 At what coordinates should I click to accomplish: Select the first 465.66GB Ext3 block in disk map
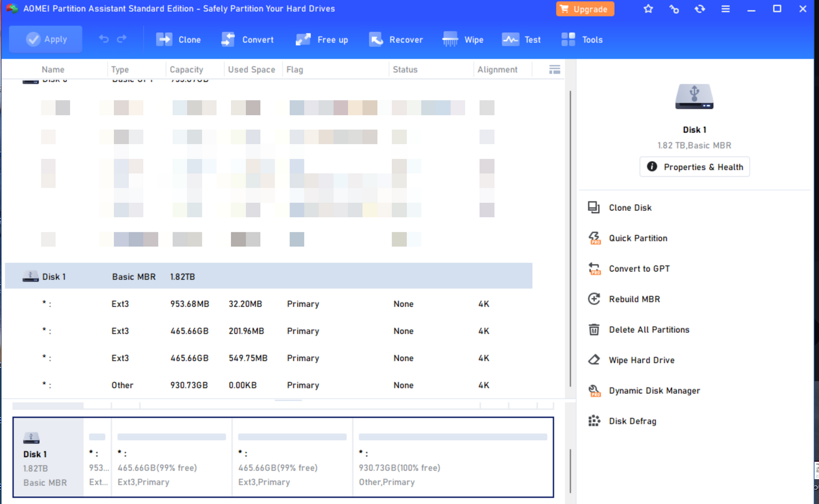(x=172, y=457)
